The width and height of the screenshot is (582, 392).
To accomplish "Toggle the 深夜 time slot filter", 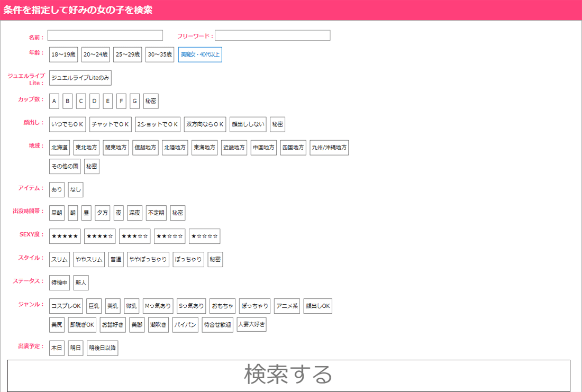I will point(135,213).
